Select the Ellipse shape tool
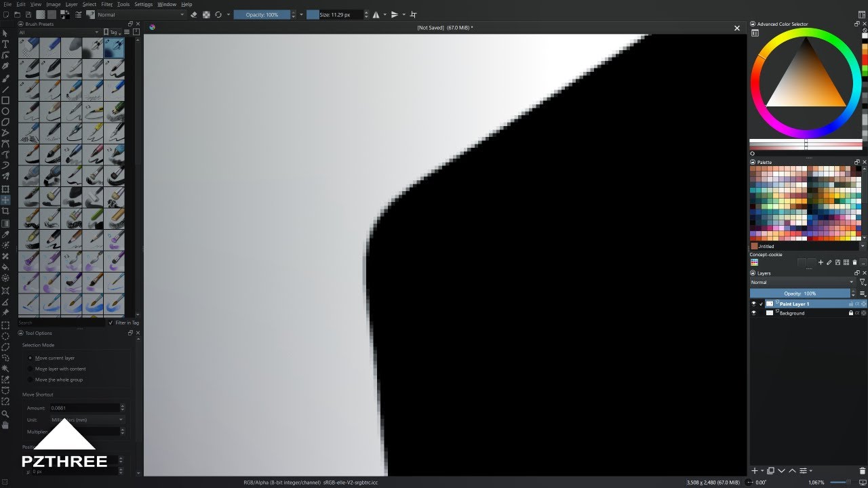 tap(5, 111)
